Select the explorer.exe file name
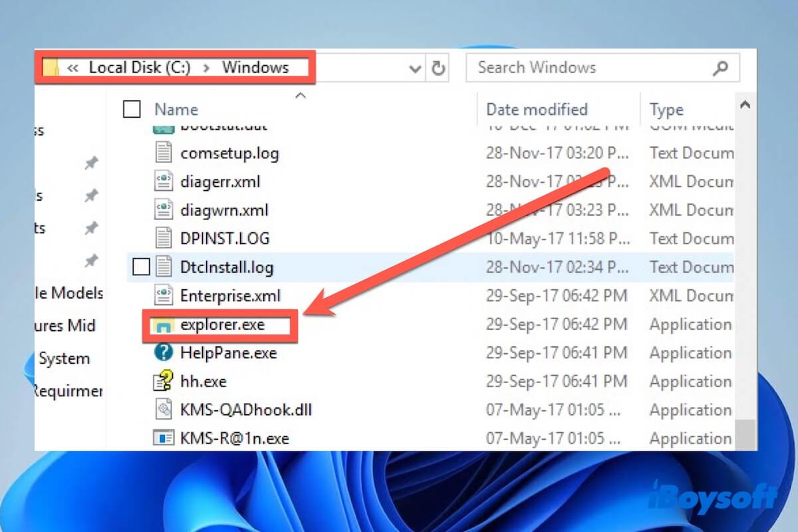Viewport: 798px width, 532px height. [x=222, y=325]
